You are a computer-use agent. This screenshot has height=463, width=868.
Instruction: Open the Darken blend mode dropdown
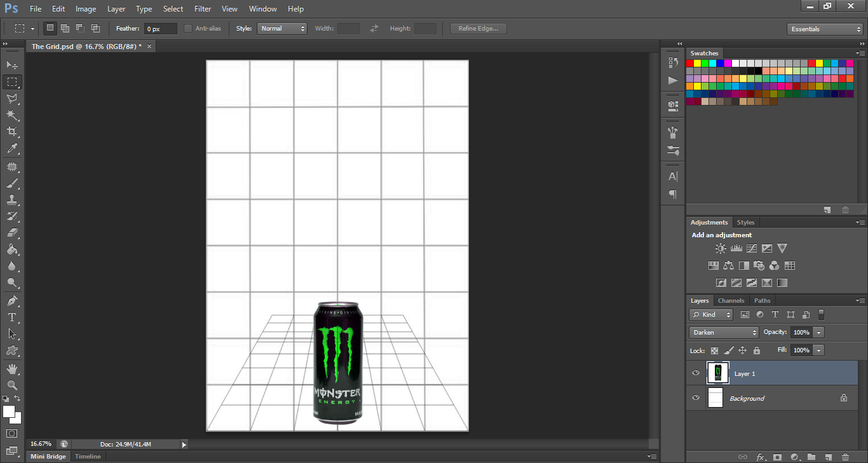pyautogui.click(x=724, y=332)
